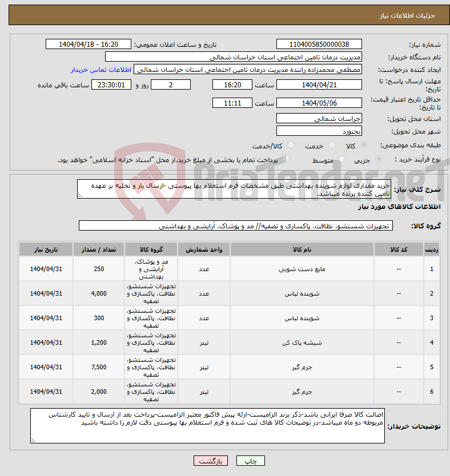Click the unit عدد in row 1
The height and width of the screenshot is (476, 450).
coord(204,269)
